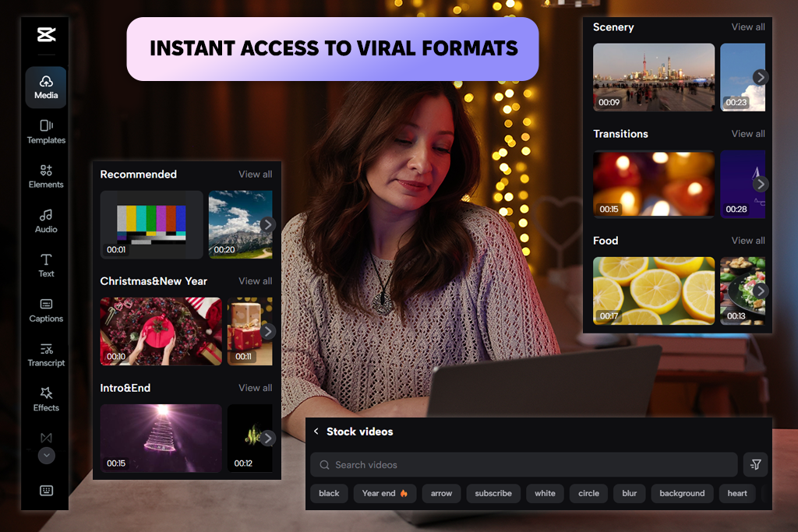Open the Media panel
The width and height of the screenshot is (798, 532).
(46, 87)
